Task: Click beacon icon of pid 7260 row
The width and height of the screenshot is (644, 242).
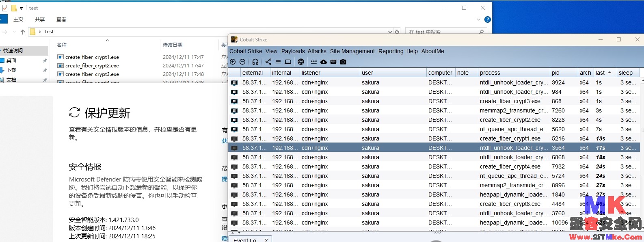Action: [234, 110]
